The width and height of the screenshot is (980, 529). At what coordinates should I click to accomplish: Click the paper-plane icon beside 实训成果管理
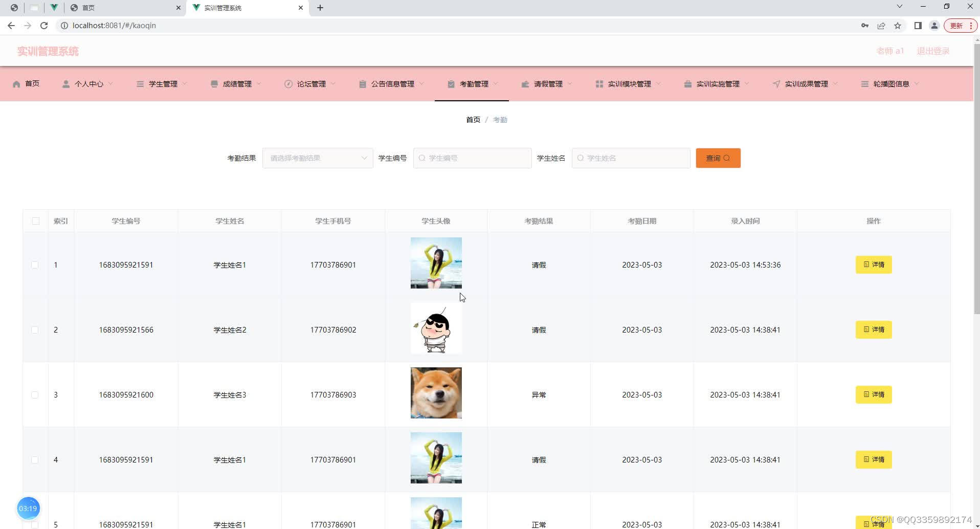click(x=776, y=84)
